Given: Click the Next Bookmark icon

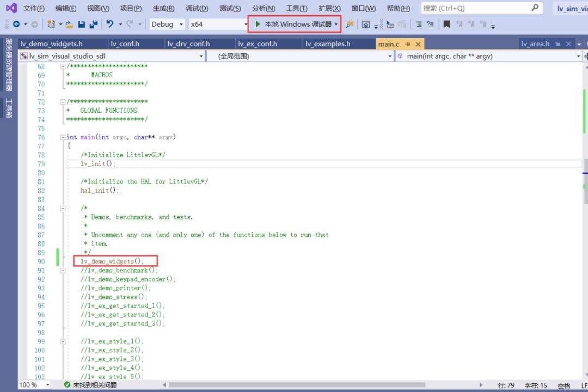Looking at the screenshot, I should (471, 24).
